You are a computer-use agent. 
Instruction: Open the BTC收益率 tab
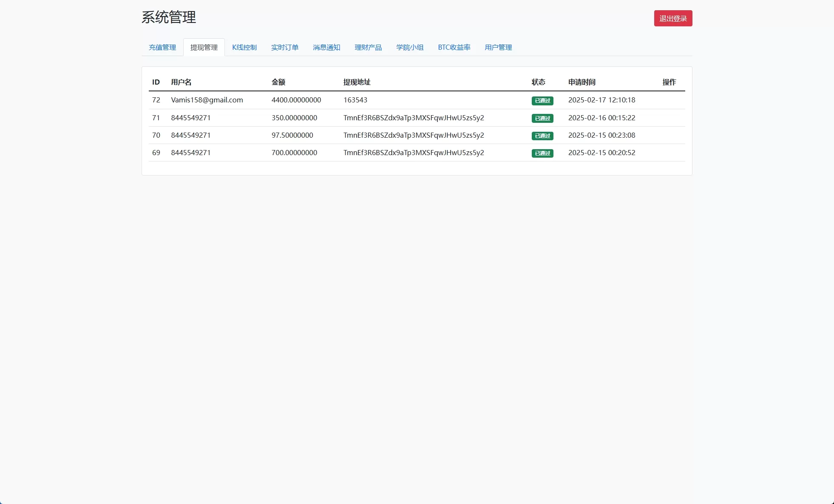454,47
